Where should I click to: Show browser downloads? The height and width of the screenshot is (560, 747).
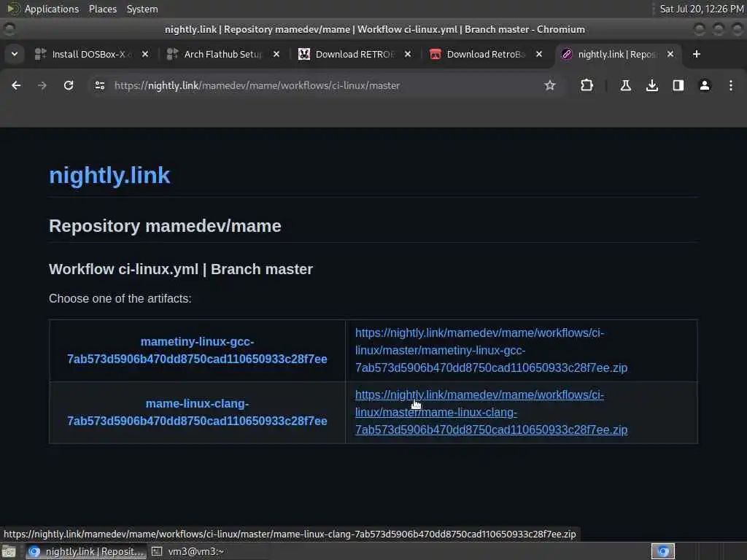coord(651,85)
